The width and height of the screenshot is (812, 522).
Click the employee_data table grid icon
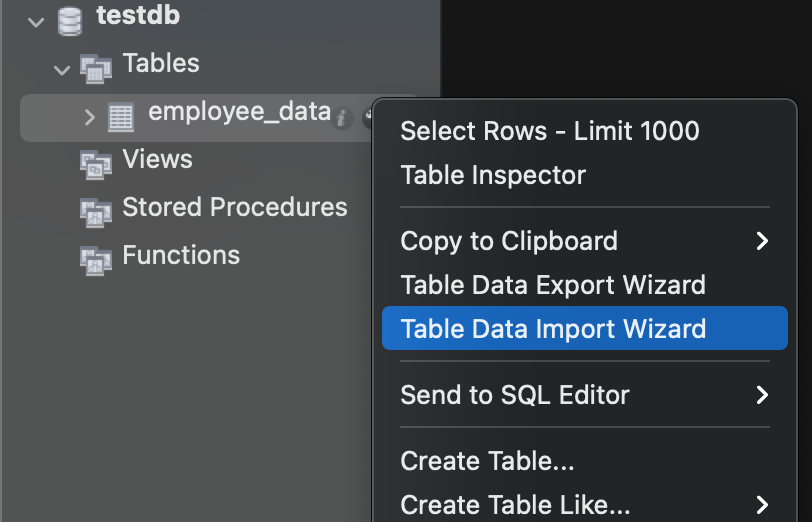[121, 117]
